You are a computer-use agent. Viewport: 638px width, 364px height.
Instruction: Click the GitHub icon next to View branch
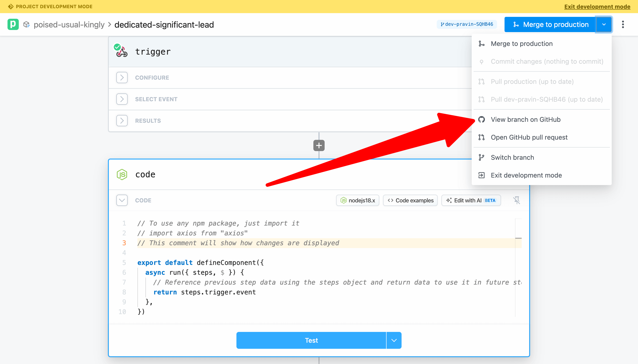tap(481, 119)
